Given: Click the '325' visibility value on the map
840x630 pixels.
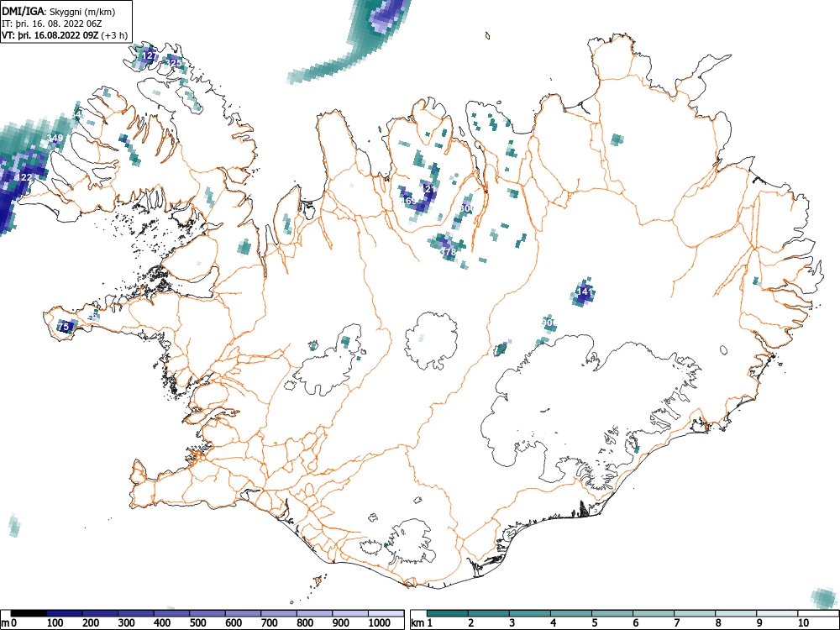Looking at the screenshot, I should (x=174, y=63).
